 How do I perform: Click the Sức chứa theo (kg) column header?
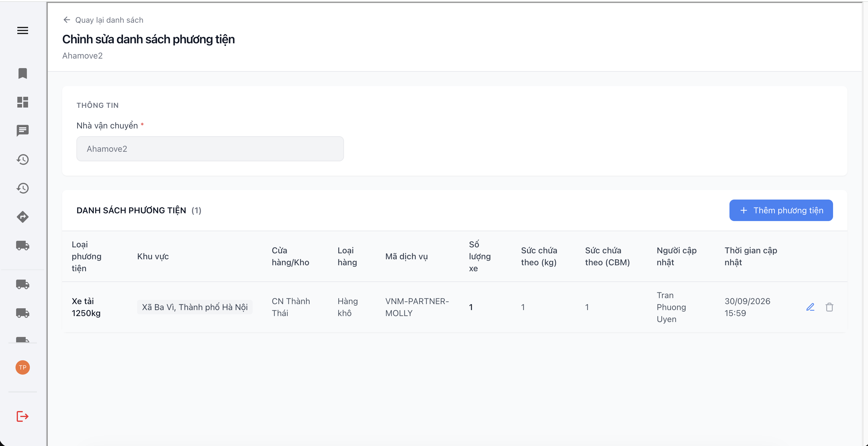click(539, 256)
